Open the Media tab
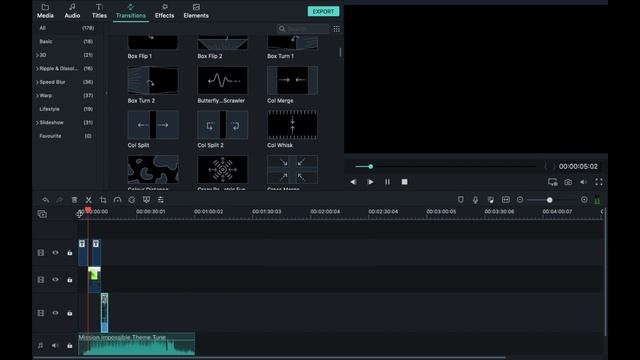 45,11
